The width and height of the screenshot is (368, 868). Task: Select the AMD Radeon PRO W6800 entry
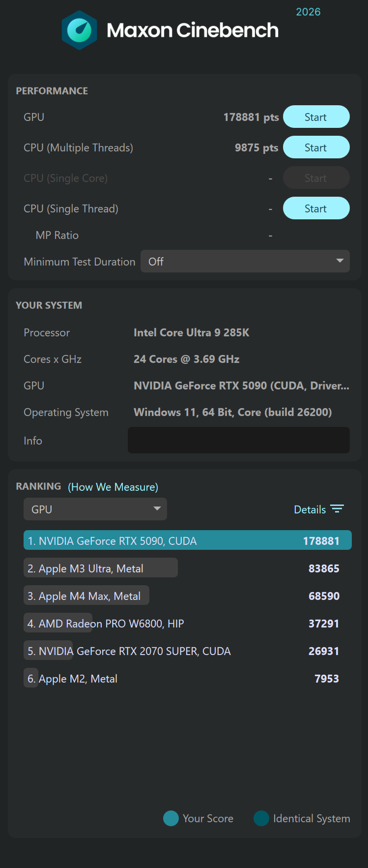coord(106,624)
